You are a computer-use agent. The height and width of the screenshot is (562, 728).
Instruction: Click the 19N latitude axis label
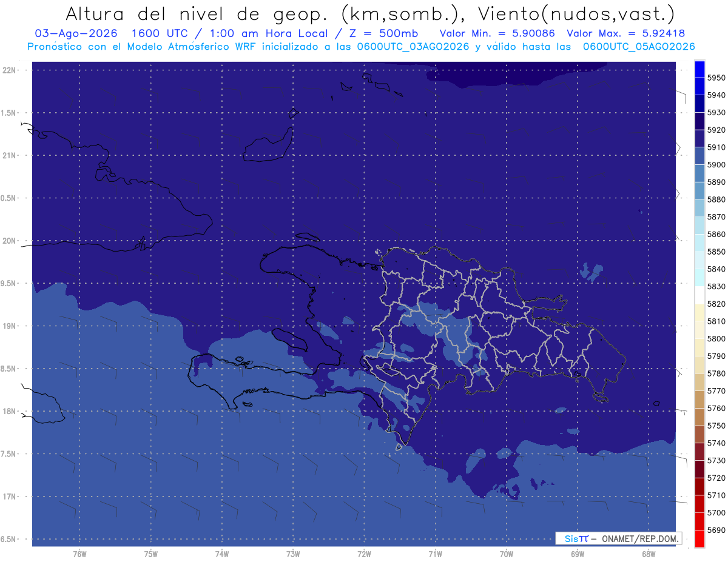(10, 326)
